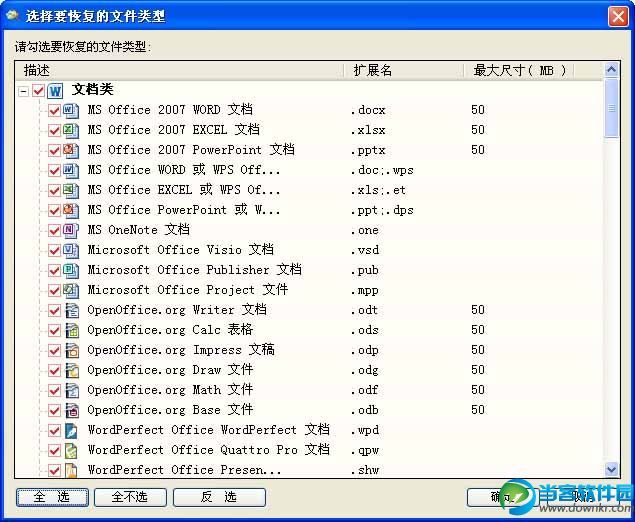
Task: Select 'OpenOffice.org Math 文件' row text
Action: point(170,390)
